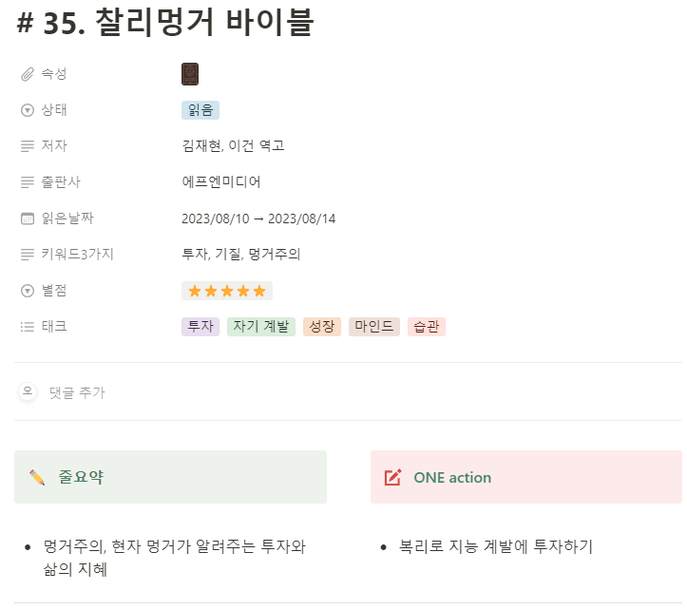
Task: Click the text lines icon beside 저자
Action: click(x=27, y=146)
